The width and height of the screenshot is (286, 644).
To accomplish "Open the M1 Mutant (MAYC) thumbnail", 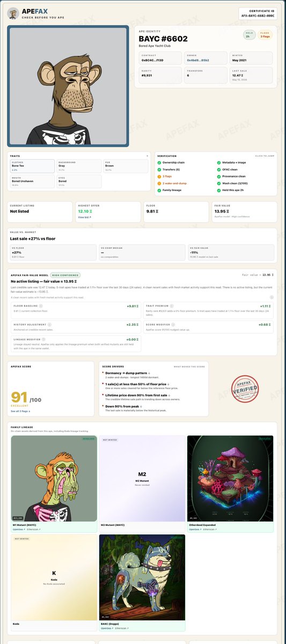I will click(x=53, y=480).
